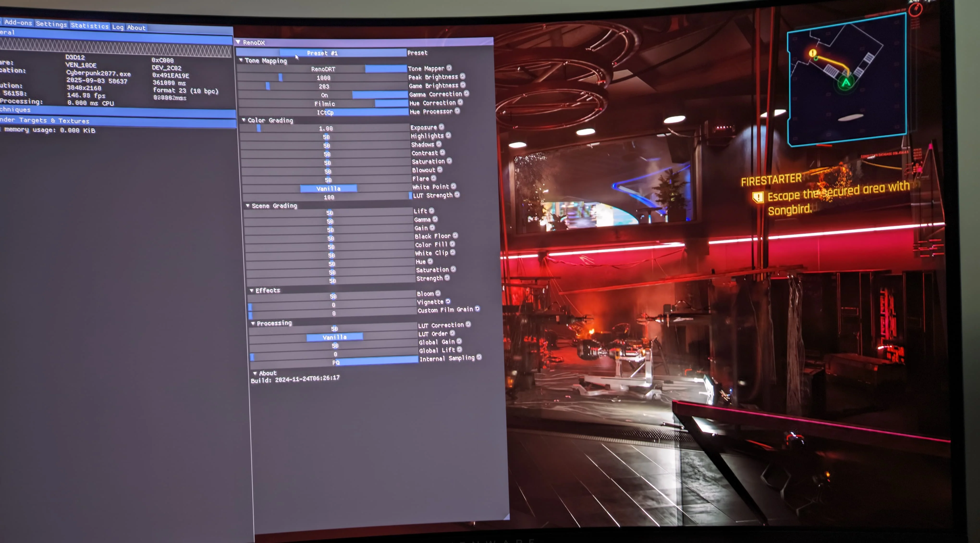Open the ReShade About tab
This screenshot has height=543, width=980.
(136, 27)
